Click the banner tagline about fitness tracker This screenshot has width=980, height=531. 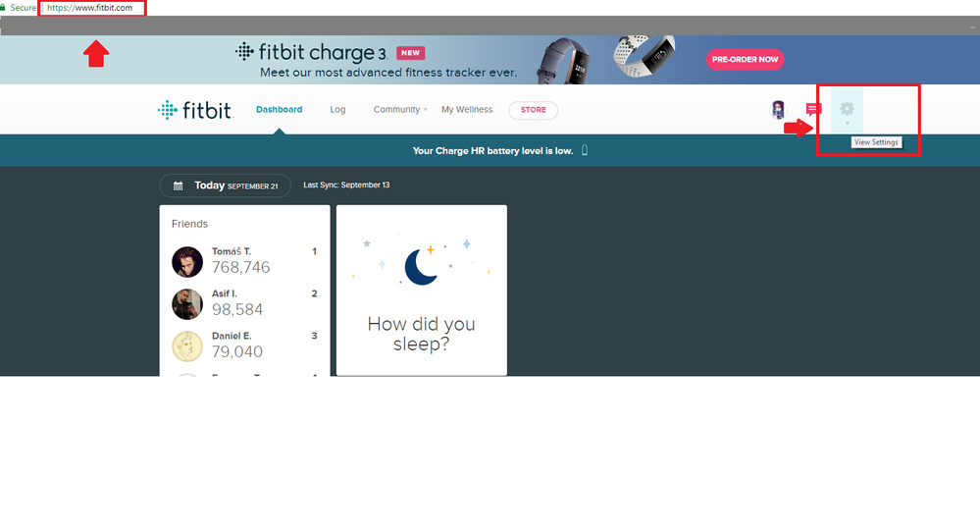click(x=388, y=73)
